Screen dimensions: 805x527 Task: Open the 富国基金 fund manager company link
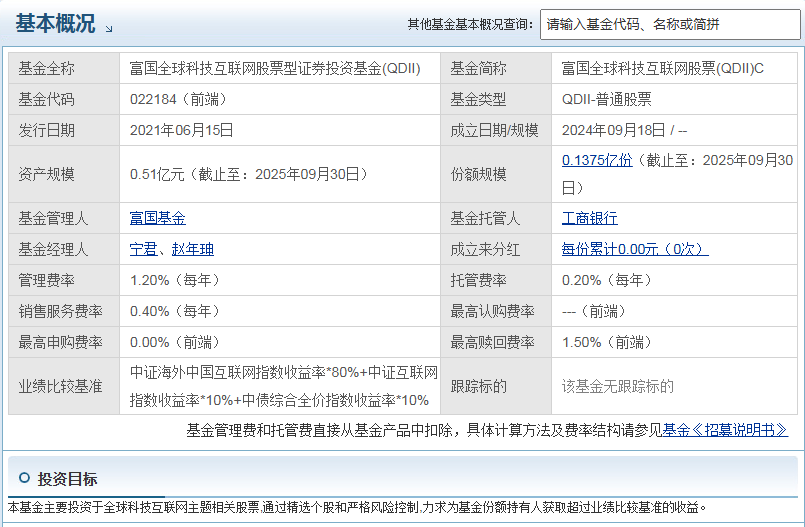(158, 218)
